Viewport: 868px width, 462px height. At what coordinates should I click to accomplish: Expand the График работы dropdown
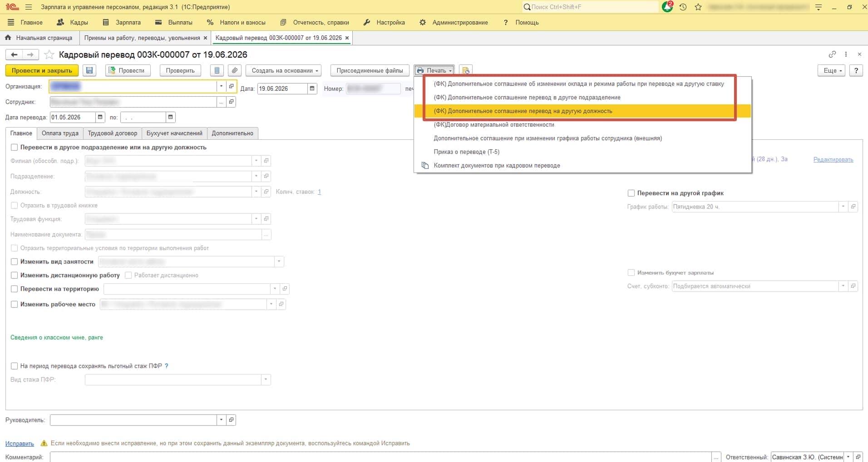pyautogui.click(x=843, y=206)
